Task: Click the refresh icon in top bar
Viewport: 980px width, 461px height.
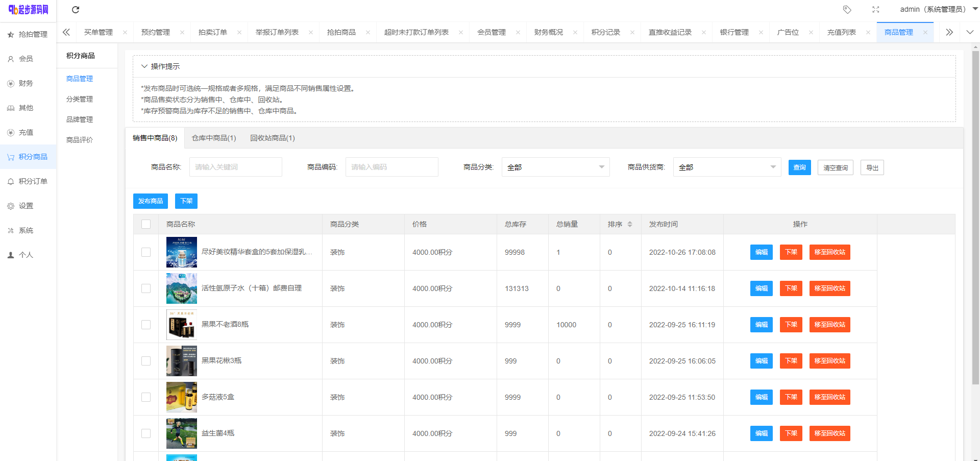Action: [x=76, y=10]
